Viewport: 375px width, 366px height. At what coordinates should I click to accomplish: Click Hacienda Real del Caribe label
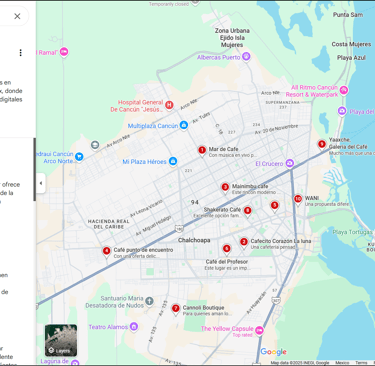coord(109,224)
